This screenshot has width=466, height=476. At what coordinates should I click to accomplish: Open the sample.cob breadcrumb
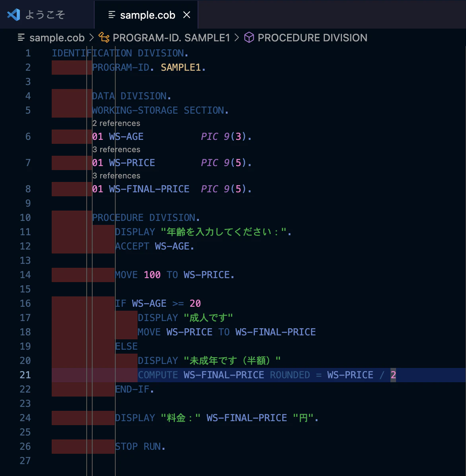pos(57,38)
